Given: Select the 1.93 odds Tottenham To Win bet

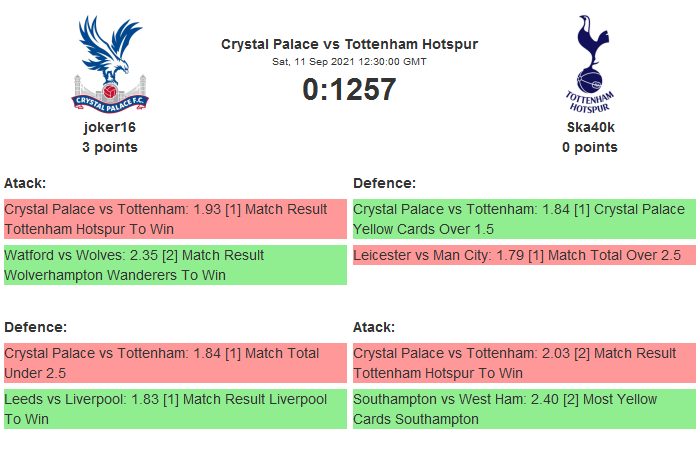Looking at the screenshot, I should (175, 219).
